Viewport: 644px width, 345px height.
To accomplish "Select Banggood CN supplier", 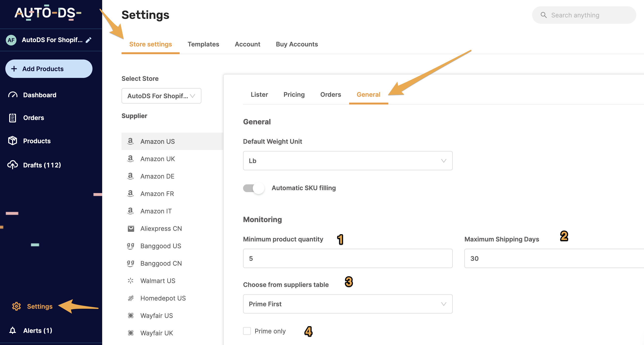I will 172,263.
